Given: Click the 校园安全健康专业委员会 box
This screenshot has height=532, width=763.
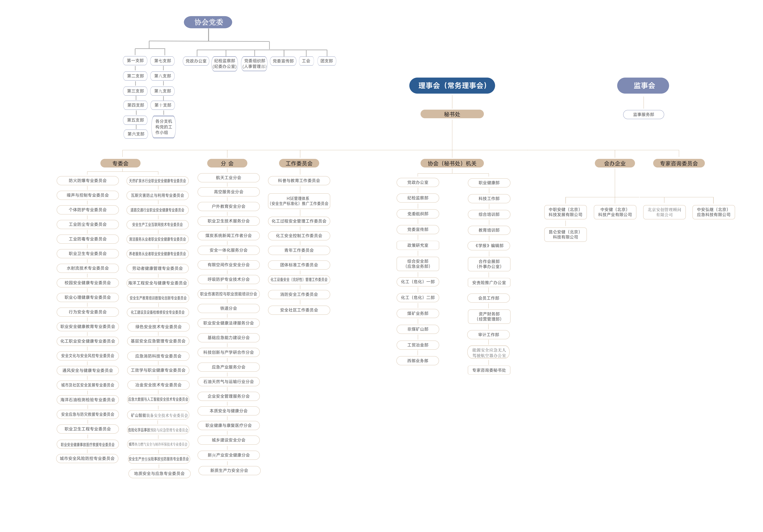Looking at the screenshot, I should pyautogui.click(x=88, y=283).
